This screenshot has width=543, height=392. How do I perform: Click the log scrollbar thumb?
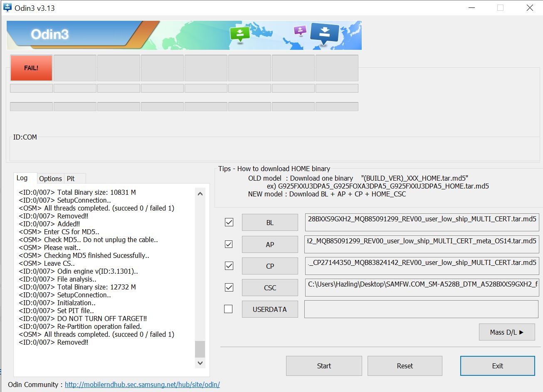tap(200, 349)
